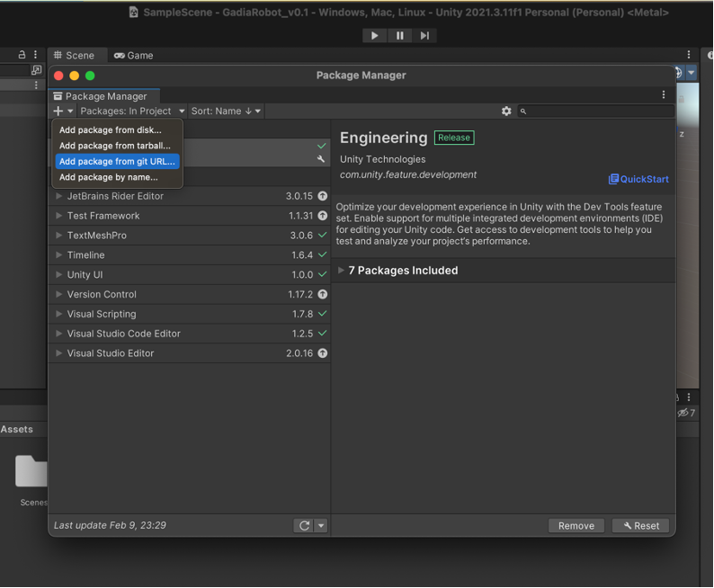The width and height of the screenshot is (714, 588).
Task: Click the Visual Studio Code Editor installed checkmark
Action: tap(323, 334)
